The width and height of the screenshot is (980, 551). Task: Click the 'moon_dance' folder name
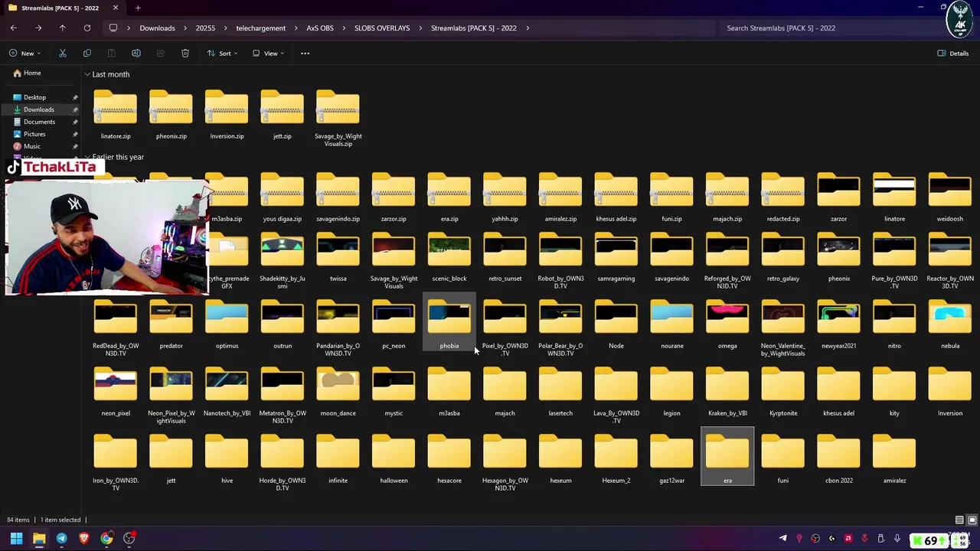pos(338,413)
